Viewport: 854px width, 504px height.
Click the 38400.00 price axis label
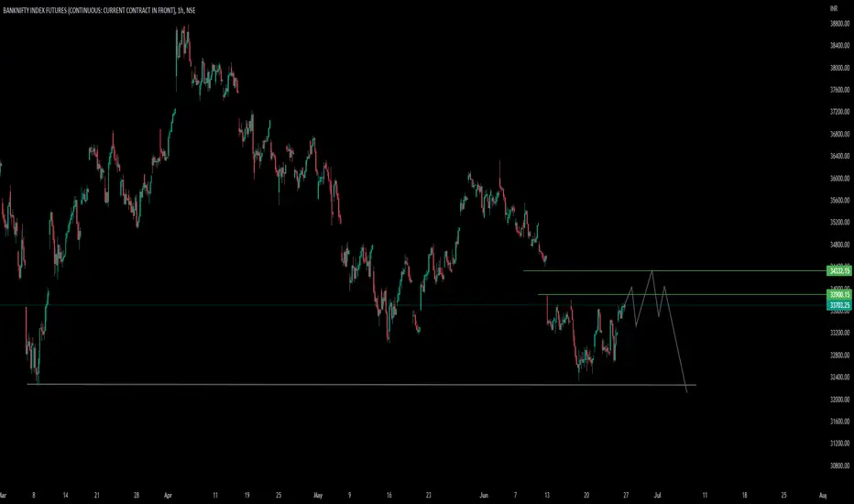tap(839, 46)
